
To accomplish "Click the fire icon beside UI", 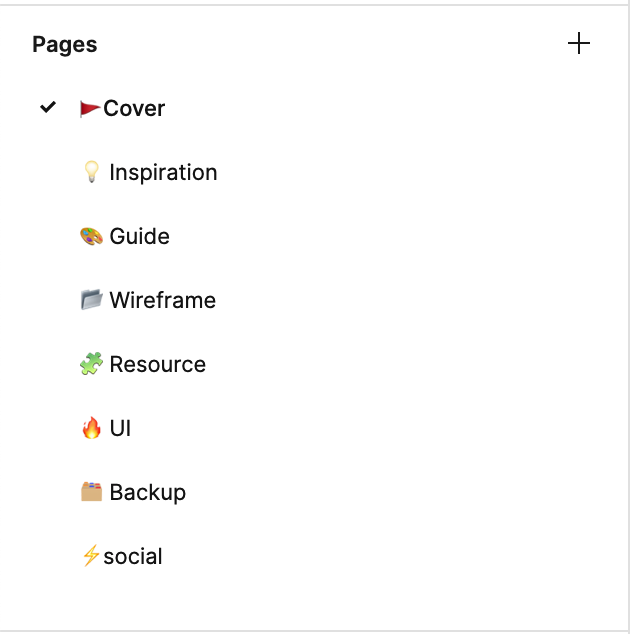I will click(91, 428).
